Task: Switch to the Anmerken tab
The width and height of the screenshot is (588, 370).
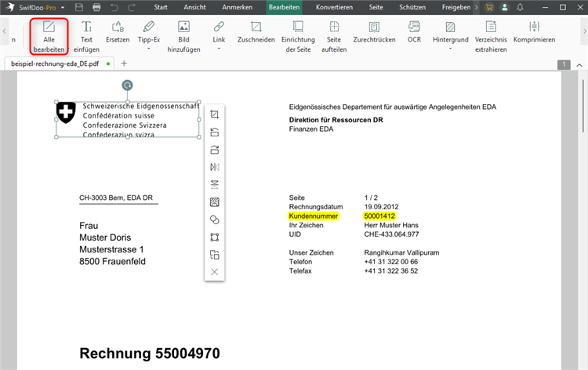Action: [237, 7]
